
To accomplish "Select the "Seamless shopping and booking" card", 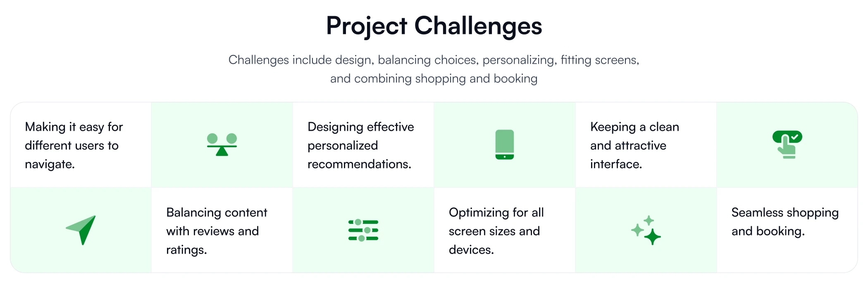I will click(787, 230).
